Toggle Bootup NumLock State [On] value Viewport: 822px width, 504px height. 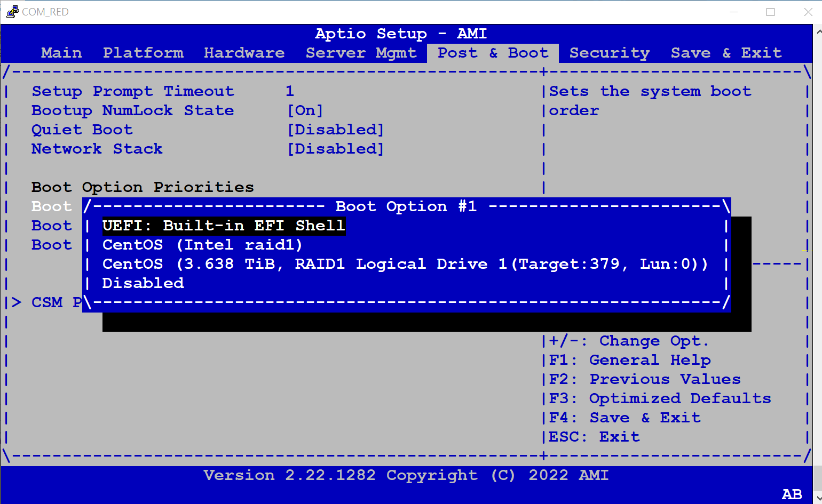pyautogui.click(x=305, y=110)
